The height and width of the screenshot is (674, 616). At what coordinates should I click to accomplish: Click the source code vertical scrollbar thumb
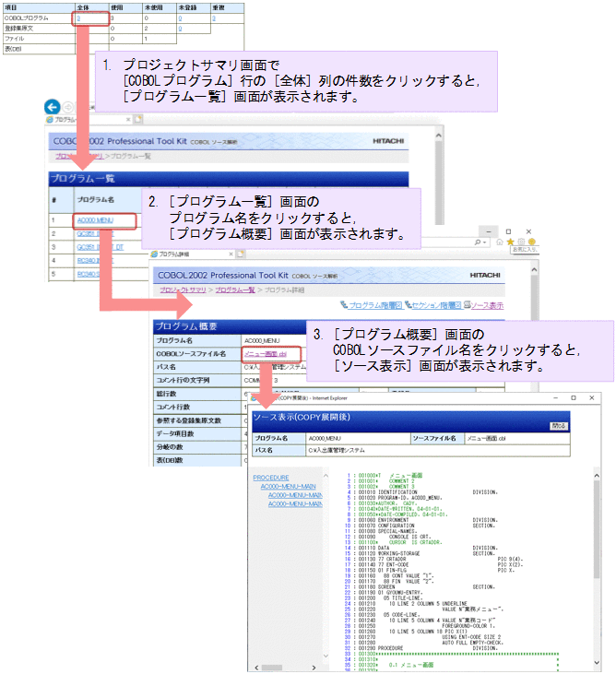[597, 529]
